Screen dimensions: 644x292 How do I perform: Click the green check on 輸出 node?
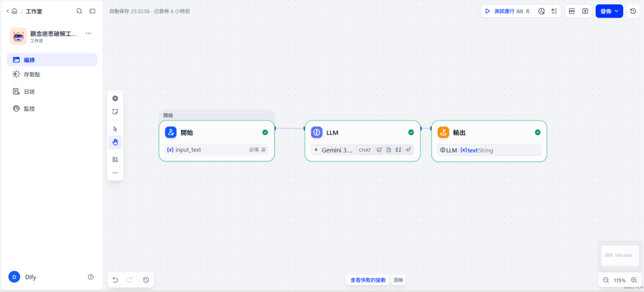click(538, 132)
